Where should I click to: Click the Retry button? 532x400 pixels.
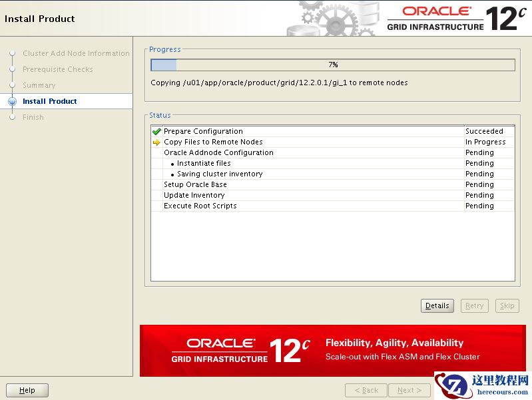(474, 305)
